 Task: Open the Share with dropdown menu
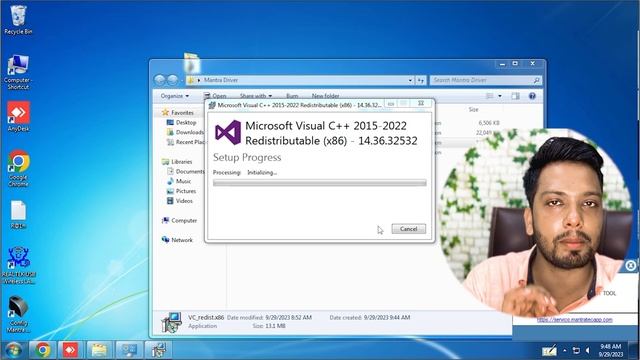click(x=256, y=96)
